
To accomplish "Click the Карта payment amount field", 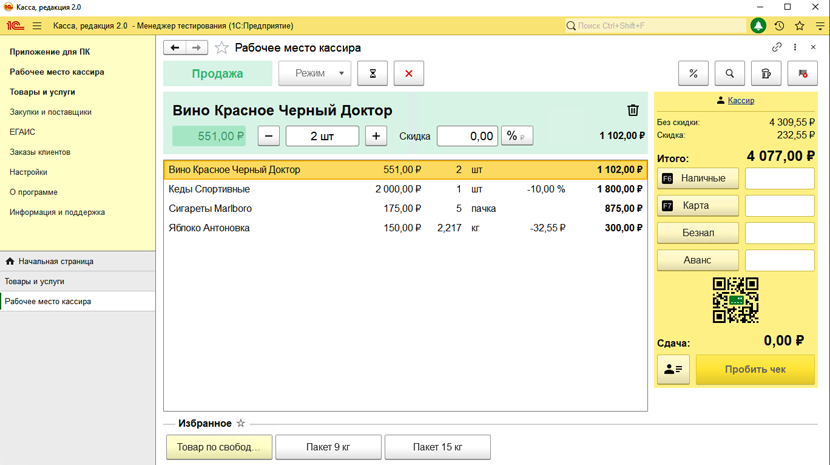I will [x=780, y=205].
